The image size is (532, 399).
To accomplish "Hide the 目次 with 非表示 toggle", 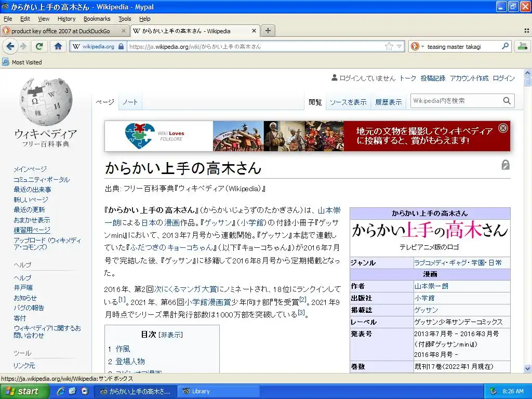I will click(x=170, y=335).
